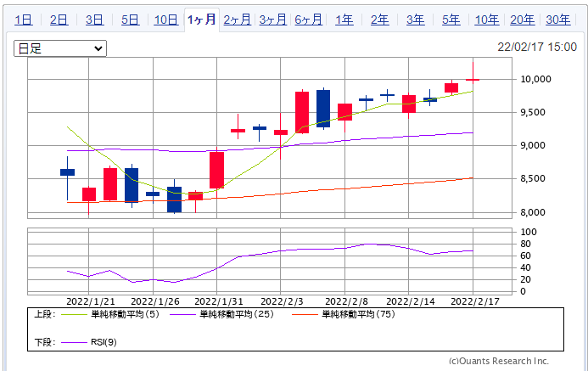The image size is (588, 371).
Task: Click the latest candlestick on 2022/2/17
Action: 473,80
